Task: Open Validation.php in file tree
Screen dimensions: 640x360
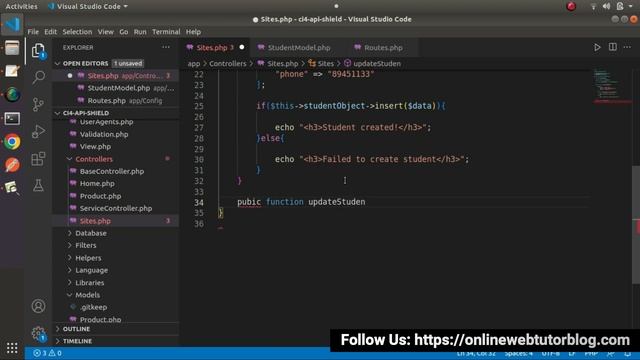Action: [x=104, y=134]
